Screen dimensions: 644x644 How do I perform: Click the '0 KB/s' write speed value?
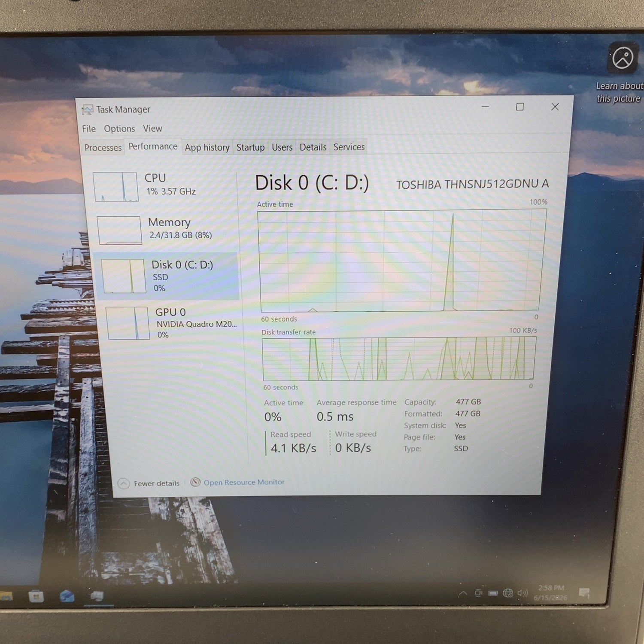[353, 448]
